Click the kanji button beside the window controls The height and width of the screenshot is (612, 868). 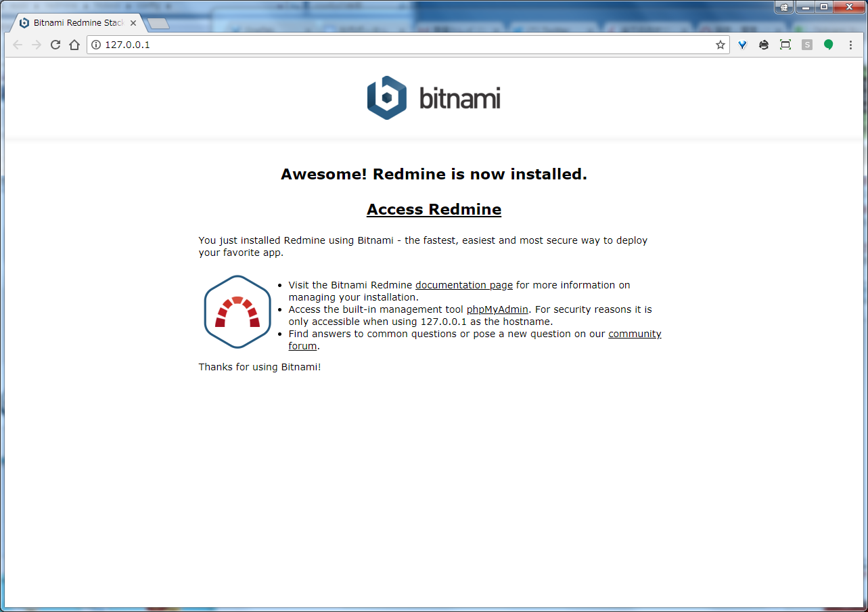click(784, 7)
